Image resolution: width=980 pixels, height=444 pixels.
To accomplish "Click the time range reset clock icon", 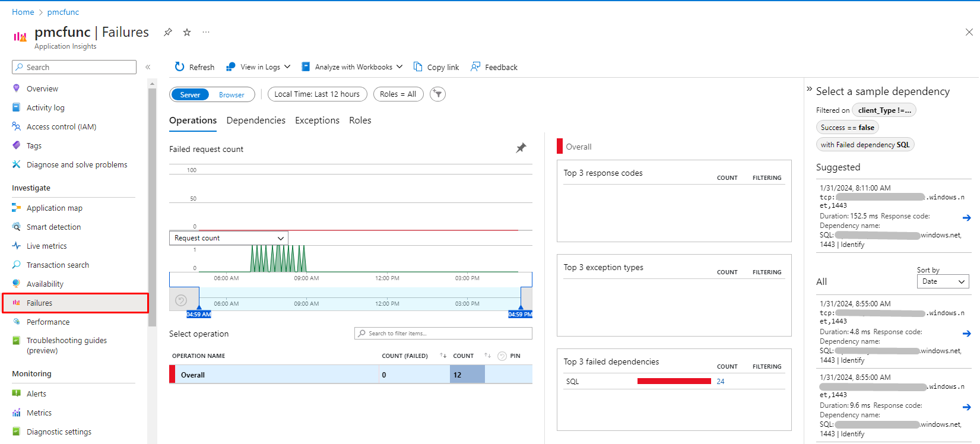I will pos(182,300).
